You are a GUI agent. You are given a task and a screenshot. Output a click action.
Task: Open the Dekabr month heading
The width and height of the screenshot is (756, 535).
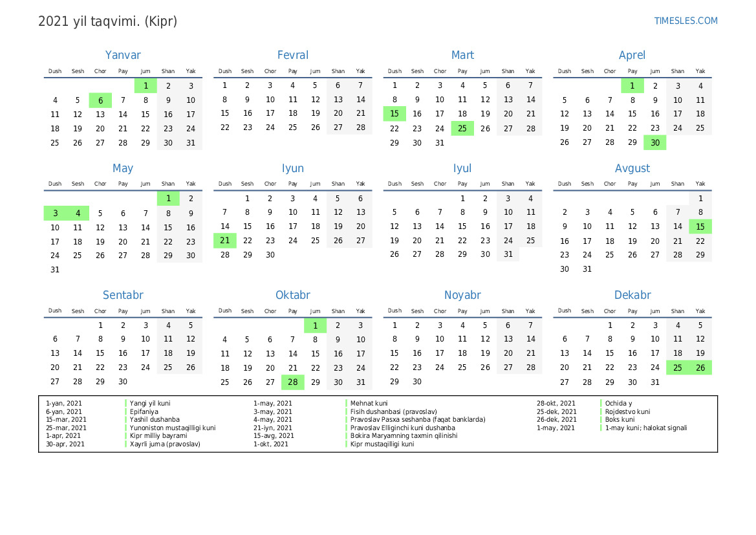click(x=632, y=296)
